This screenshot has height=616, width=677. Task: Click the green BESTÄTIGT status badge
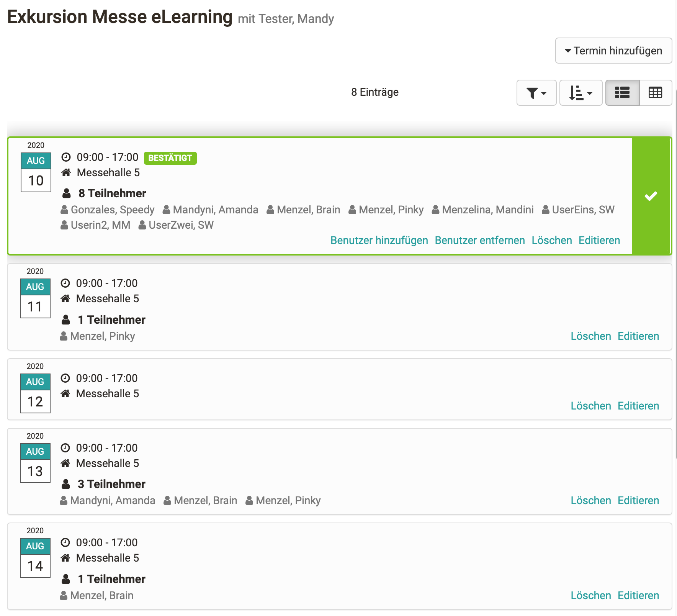(170, 158)
